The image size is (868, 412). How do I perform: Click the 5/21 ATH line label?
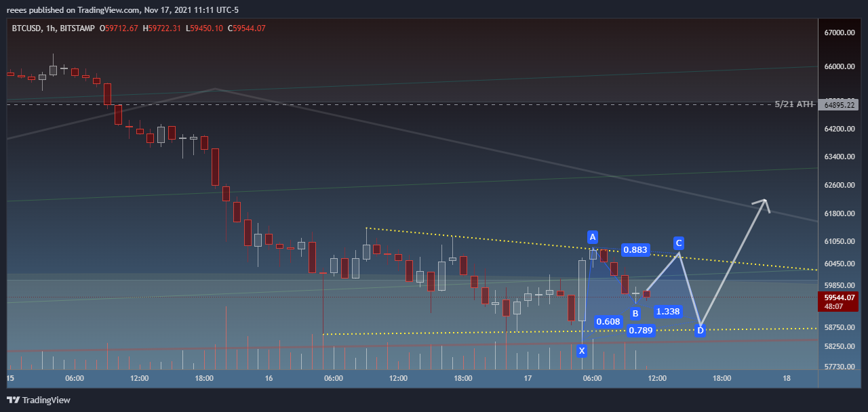tap(793, 104)
